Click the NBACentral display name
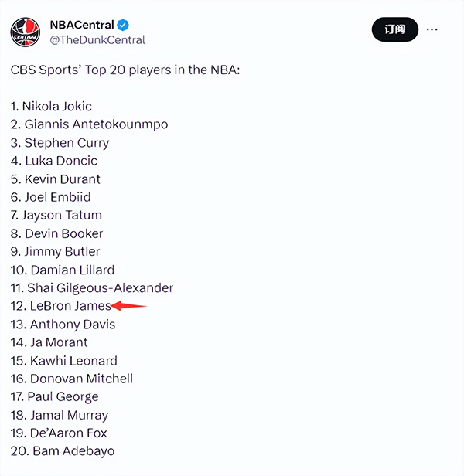 pyautogui.click(x=82, y=25)
